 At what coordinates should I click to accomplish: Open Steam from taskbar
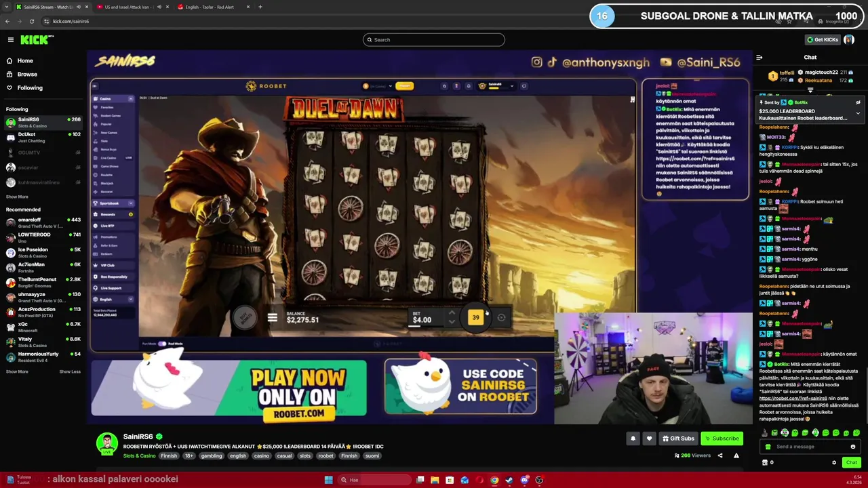[509, 480]
